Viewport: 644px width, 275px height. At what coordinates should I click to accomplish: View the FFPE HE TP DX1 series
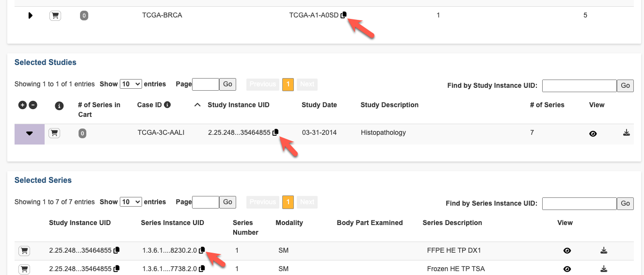pyautogui.click(x=567, y=251)
